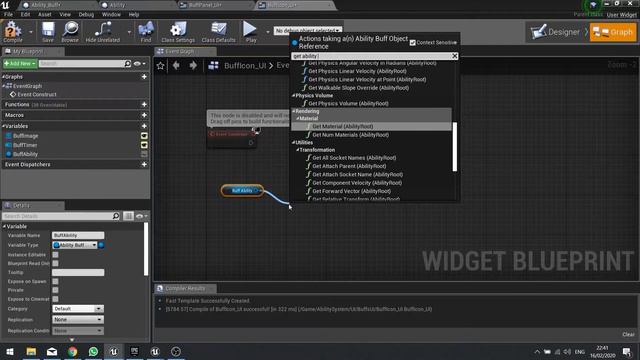Toggle Context Sensitive checkbox
This screenshot has width=640, height=360.
(413, 42)
